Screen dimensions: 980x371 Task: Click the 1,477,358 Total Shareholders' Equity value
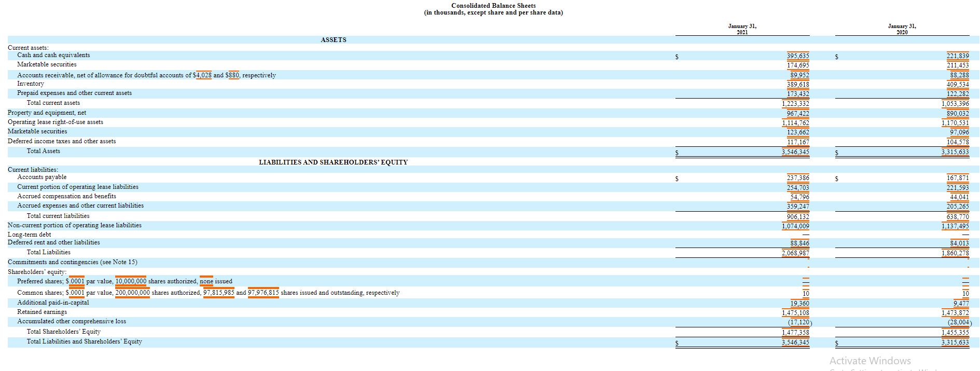pyautogui.click(x=795, y=333)
